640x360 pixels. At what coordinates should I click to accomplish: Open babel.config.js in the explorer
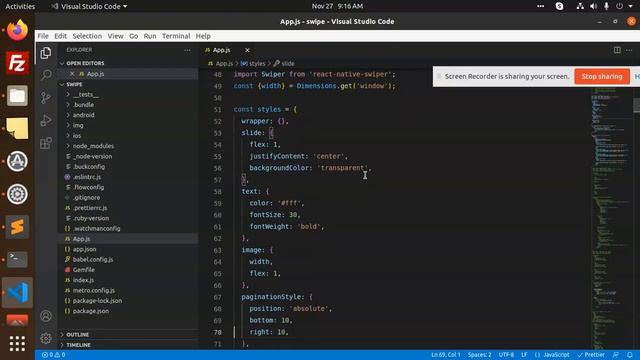[93, 259]
